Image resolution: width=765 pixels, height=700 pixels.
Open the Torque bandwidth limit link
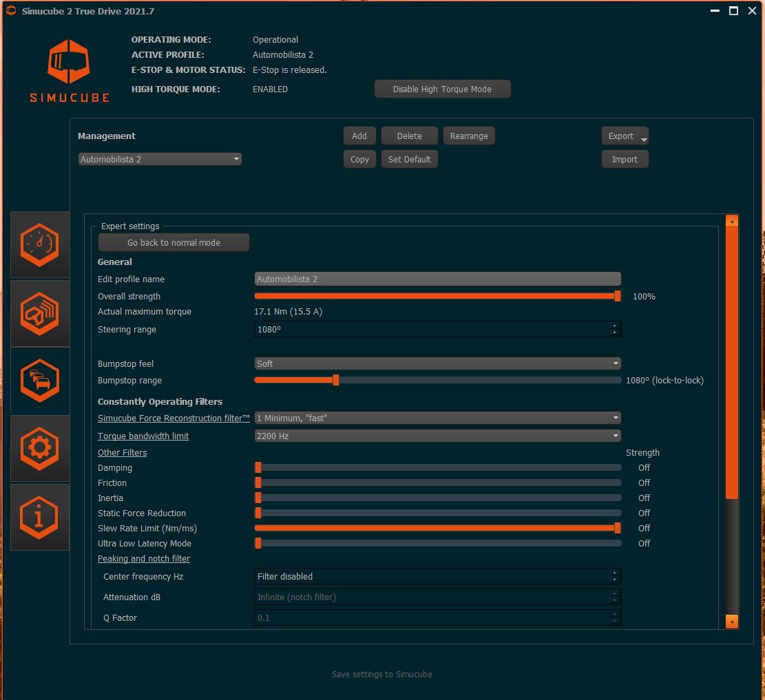143,436
